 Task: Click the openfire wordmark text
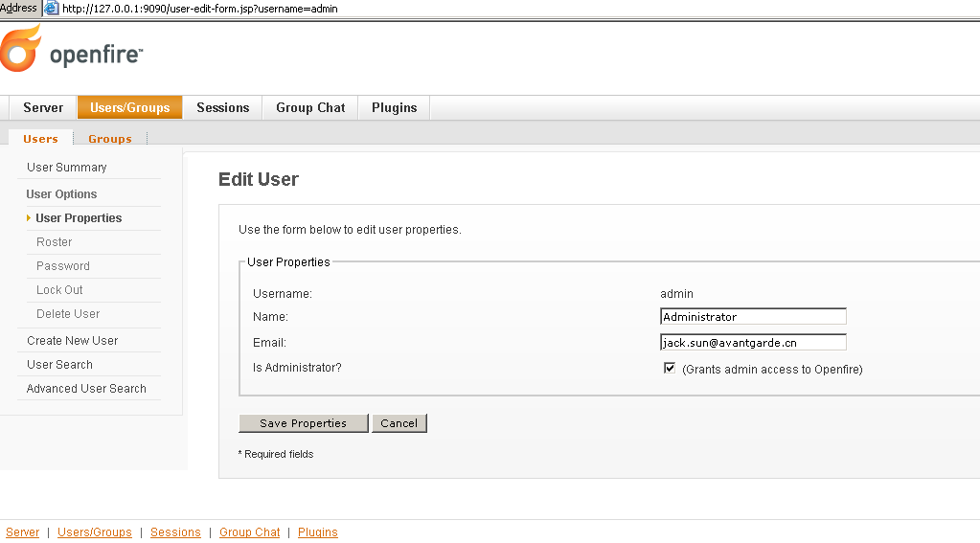tap(96, 56)
